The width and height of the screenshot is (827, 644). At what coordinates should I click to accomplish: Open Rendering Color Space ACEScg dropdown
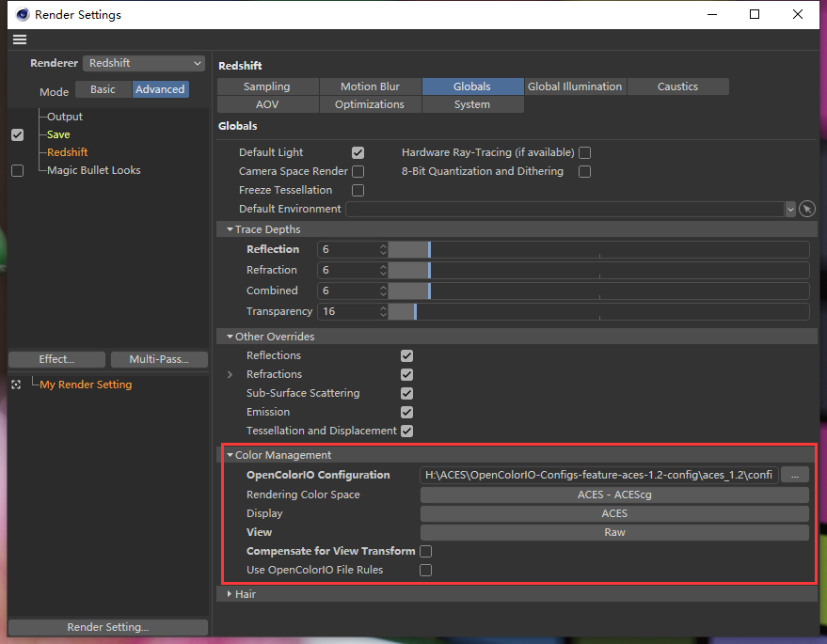tap(614, 495)
